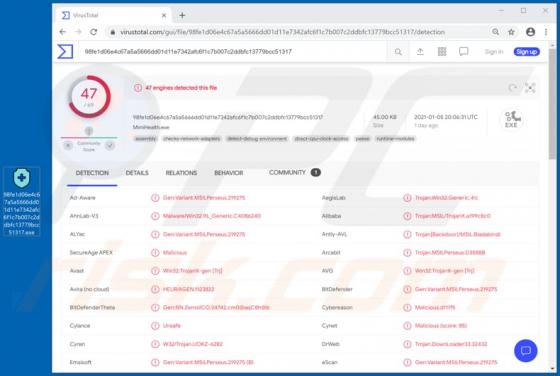The image size is (560, 376).
Task: Click the detection score 47 gauge
Action: pos(89,96)
